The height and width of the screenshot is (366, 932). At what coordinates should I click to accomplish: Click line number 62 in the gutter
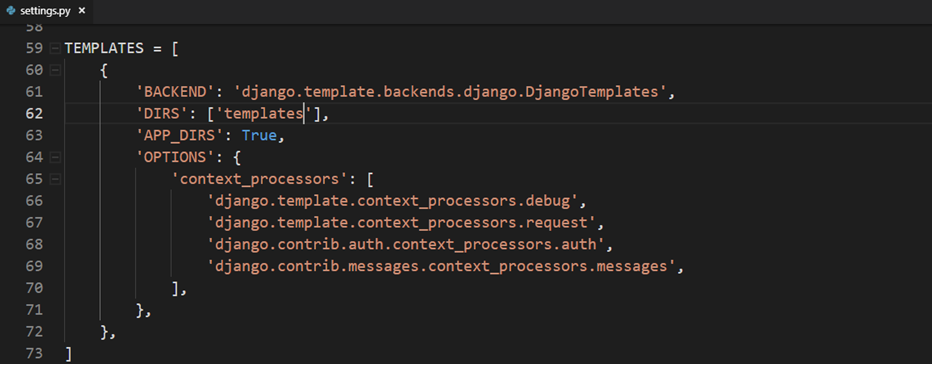click(x=34, y=113)
